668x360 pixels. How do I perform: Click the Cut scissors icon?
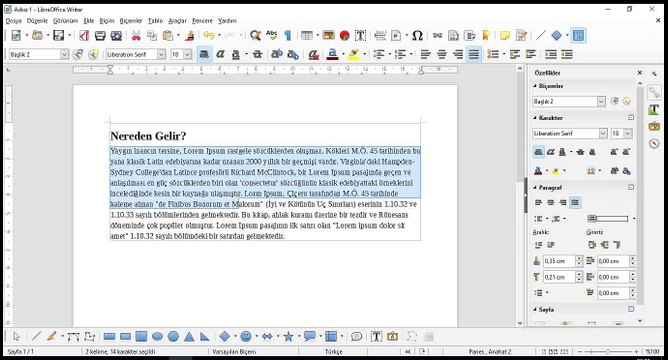[136, 35]
